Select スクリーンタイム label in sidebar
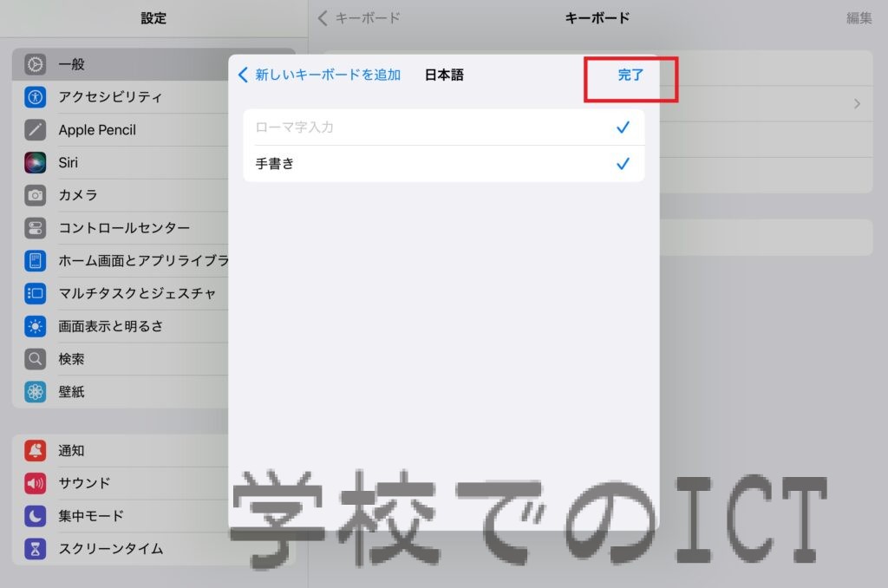The image size is (888, 588). click(111, 549)
